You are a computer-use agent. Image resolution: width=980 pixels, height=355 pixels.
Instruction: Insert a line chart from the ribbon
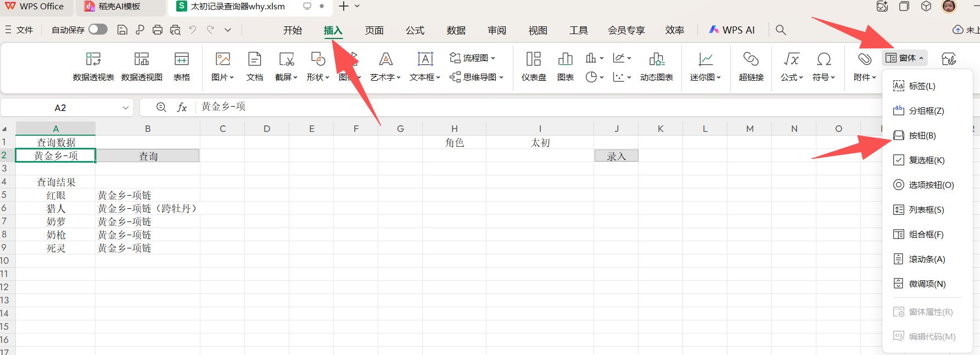(622, 58)
